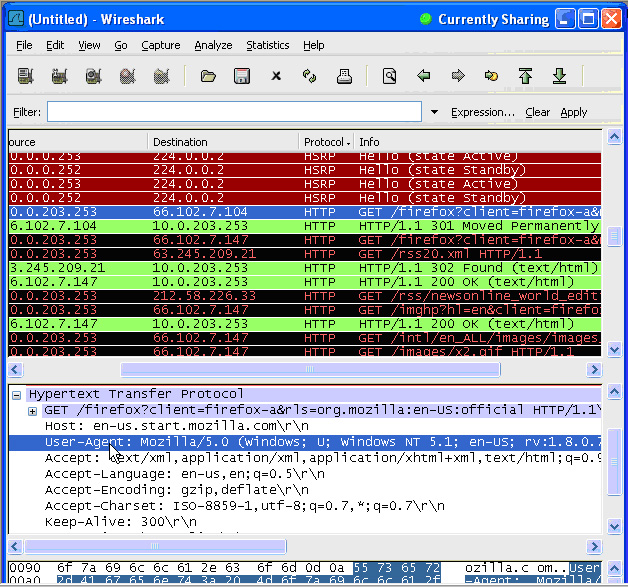Viewport: 628px width, 587px height.
Task: Jump to last packet icon
Action: coord(560,76)
